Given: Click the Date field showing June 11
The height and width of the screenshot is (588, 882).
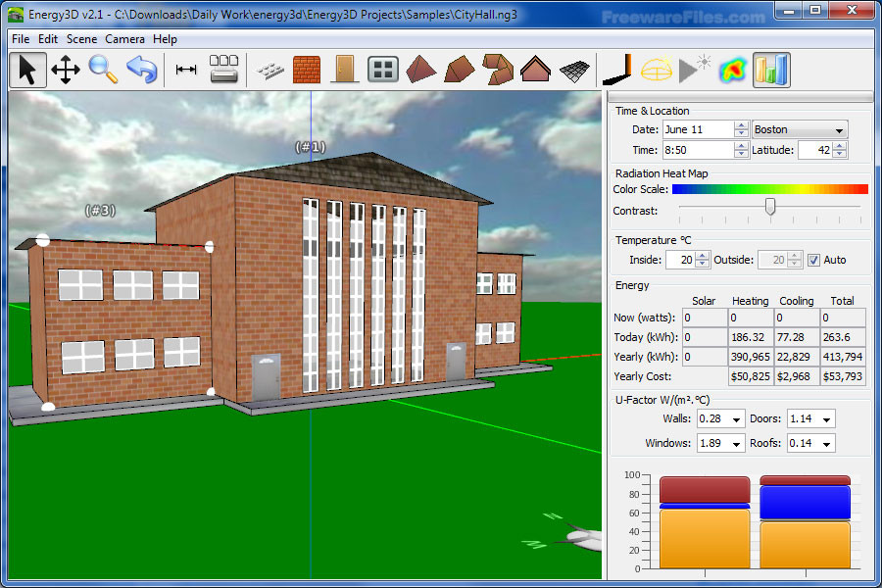Looking at the screenshot, I should coord(699,130).
